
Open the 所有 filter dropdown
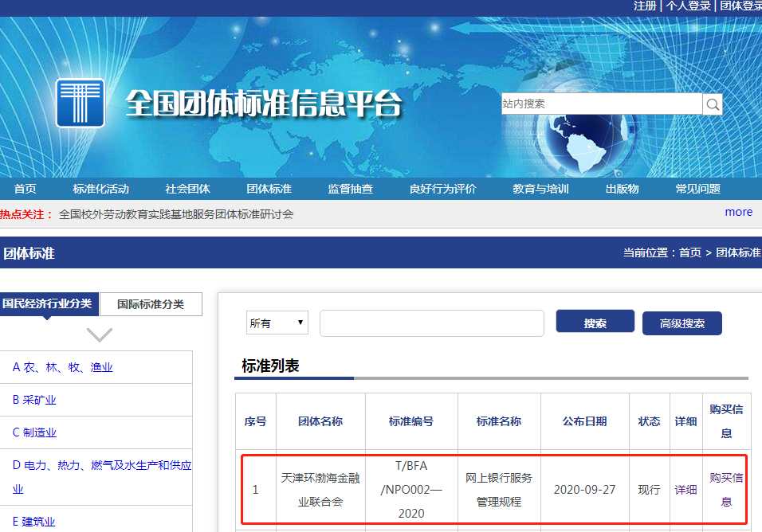[277, 323]
